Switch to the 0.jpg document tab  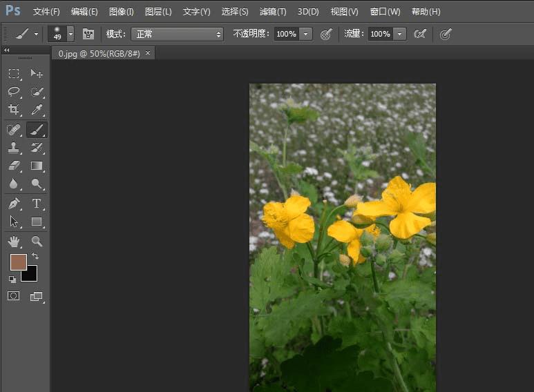tap(99, 53)
